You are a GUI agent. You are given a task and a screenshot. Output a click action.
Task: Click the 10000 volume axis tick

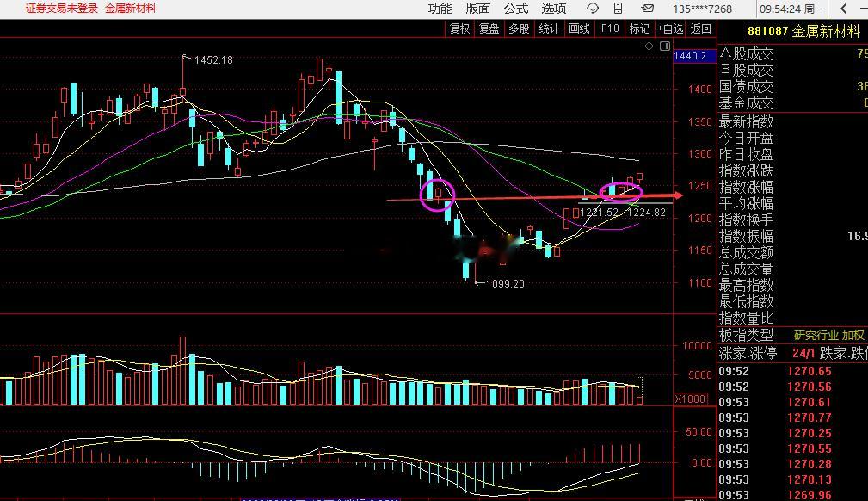pyautogui.click(x=697, y=346)
